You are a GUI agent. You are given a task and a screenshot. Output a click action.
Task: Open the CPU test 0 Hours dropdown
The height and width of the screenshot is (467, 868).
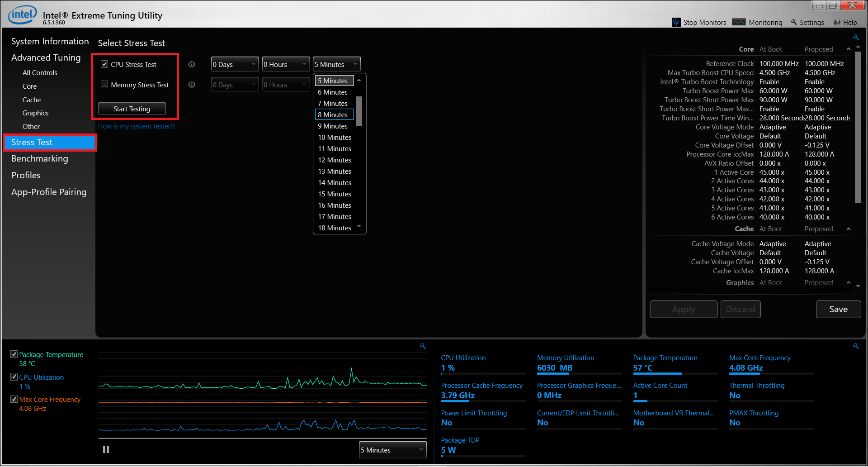286,64
